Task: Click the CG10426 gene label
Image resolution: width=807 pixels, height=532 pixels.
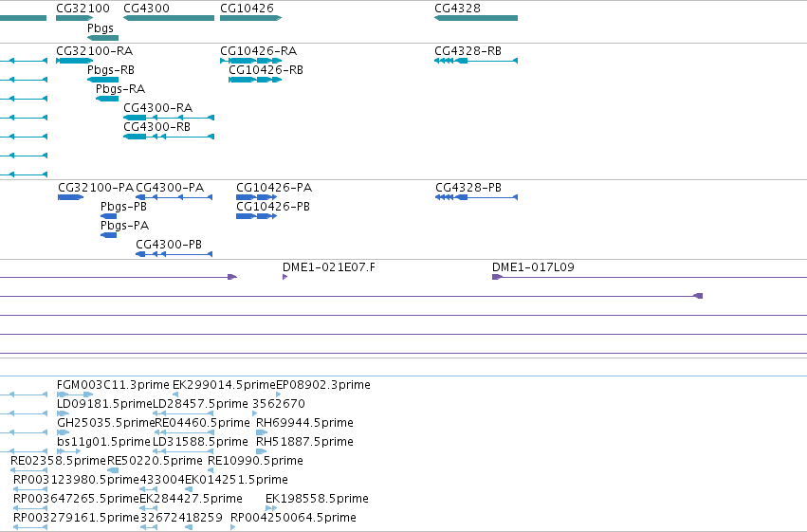Action: [x=248, y=9]
